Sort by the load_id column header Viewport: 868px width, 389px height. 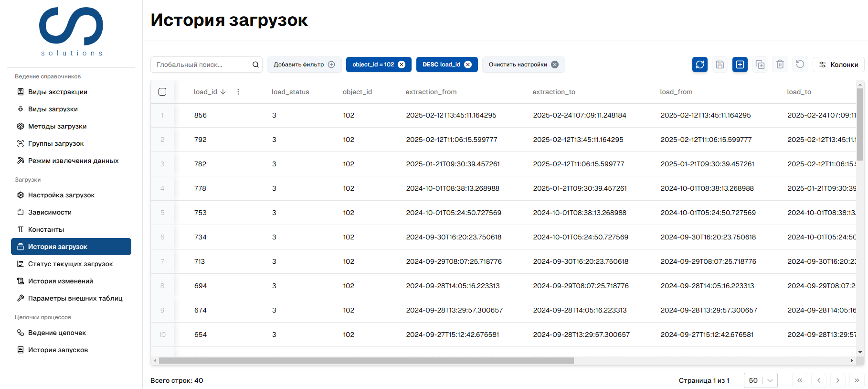click(206, 92)
